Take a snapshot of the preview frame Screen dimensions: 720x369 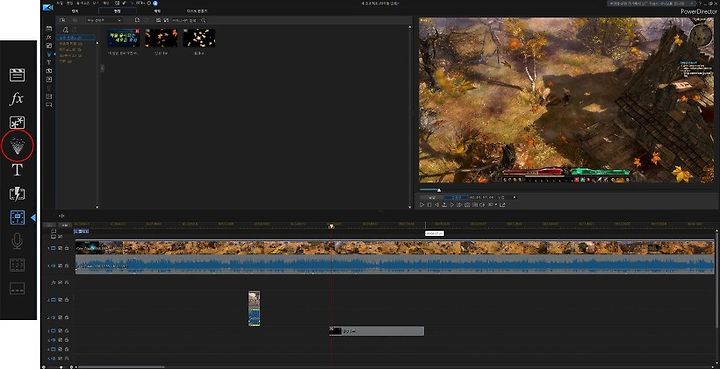467,205
